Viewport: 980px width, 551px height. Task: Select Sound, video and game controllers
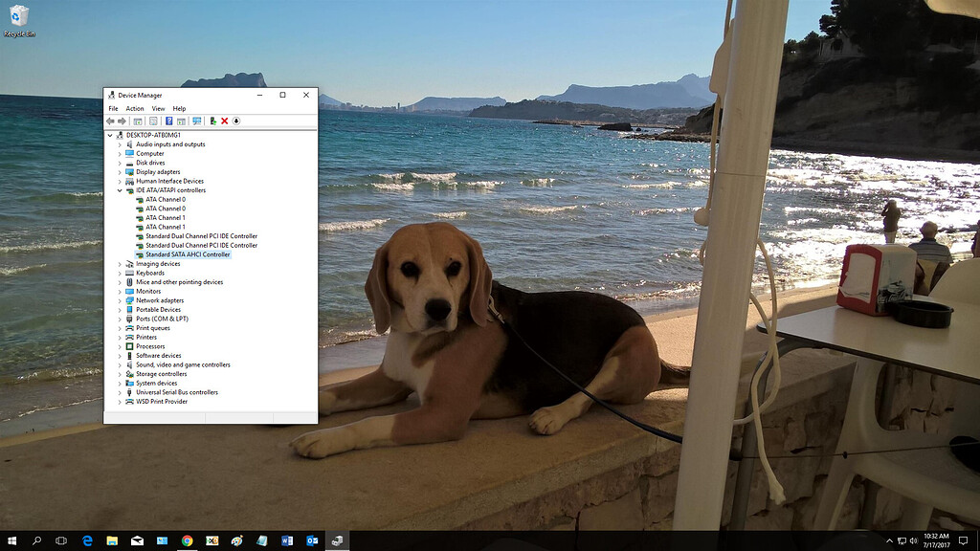183,364
